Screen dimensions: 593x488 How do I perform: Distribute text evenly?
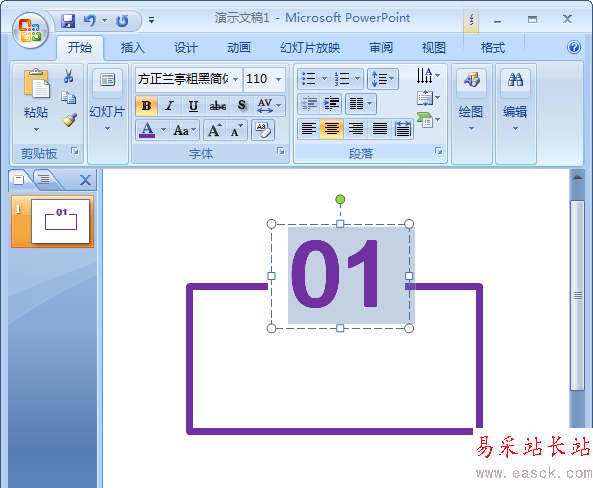(402, 129)
